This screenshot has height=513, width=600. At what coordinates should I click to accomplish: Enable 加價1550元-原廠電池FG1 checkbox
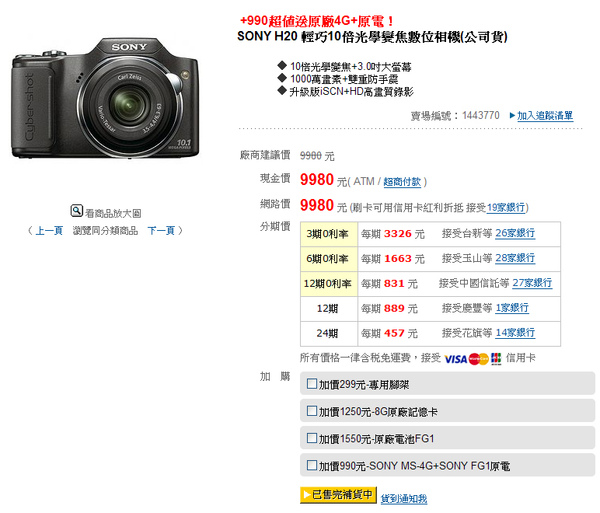[312, 438]
